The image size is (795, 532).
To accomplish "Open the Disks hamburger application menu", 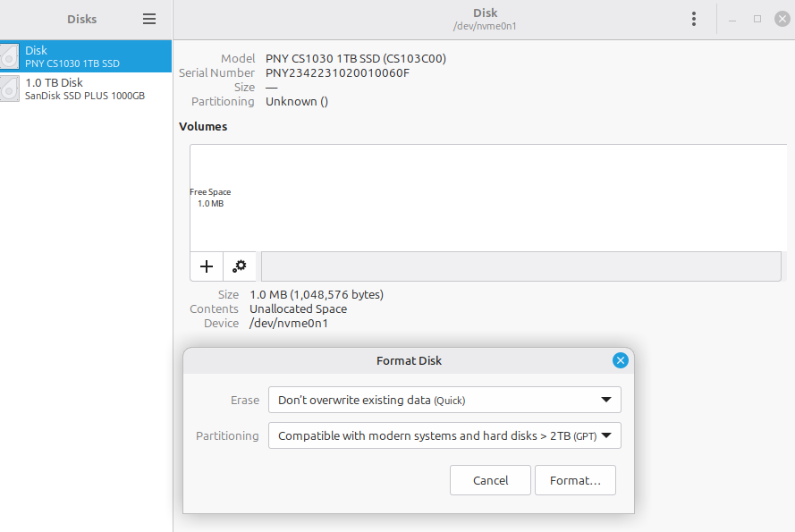I will point(149,19).
